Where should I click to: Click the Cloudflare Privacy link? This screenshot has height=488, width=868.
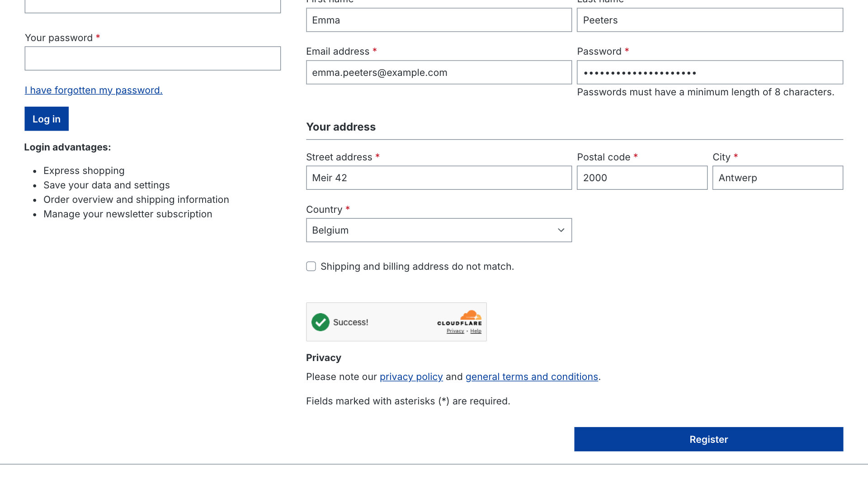point(455,331)
